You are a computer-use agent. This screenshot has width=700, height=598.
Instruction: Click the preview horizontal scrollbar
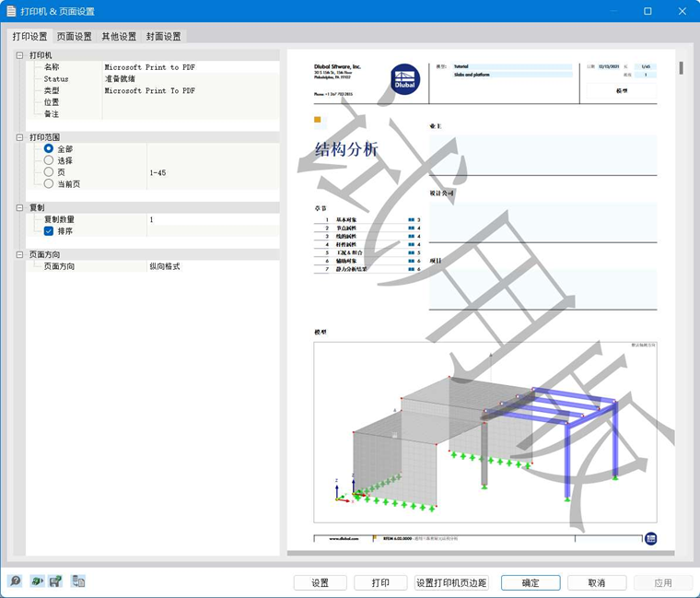(x=481, y=554)
